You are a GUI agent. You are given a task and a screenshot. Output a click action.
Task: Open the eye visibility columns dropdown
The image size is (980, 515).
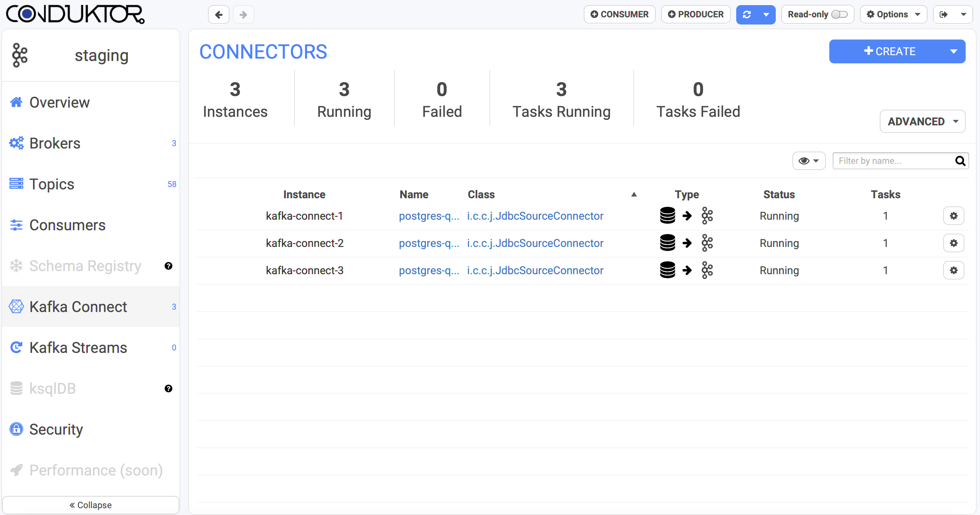(808, 161)
